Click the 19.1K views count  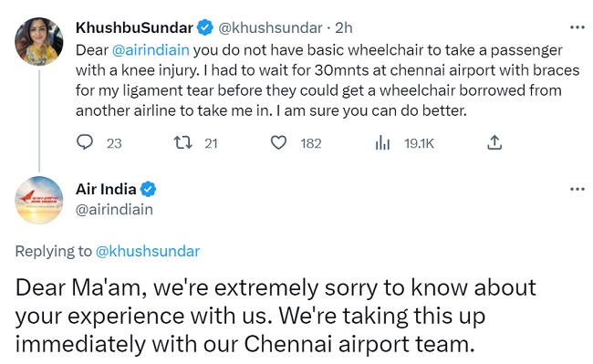419,143
